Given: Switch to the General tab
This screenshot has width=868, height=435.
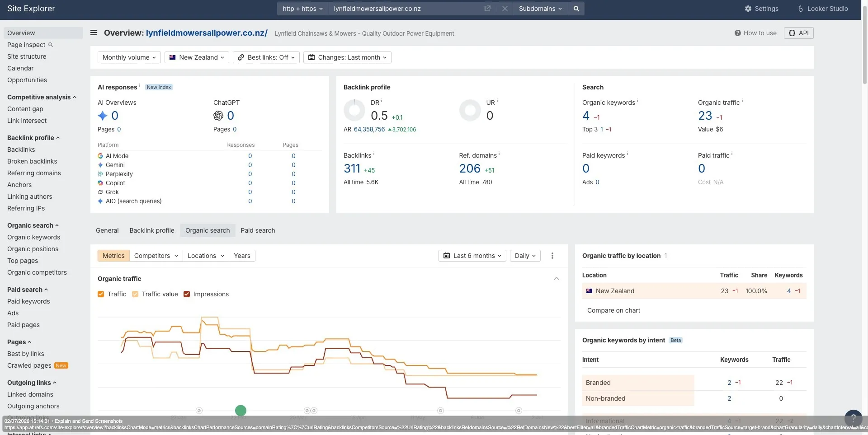Looking at the screenshot, I should (x=107, y=230).
